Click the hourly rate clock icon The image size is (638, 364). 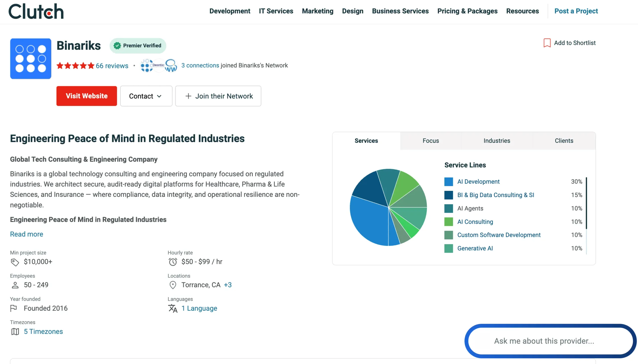172,262
